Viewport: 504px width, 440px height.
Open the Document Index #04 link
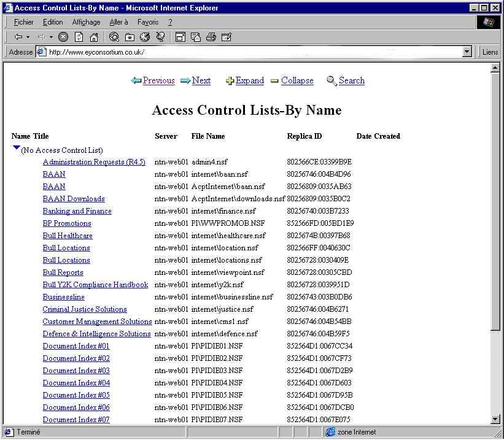pyautogui.click(x=76, y=383)
